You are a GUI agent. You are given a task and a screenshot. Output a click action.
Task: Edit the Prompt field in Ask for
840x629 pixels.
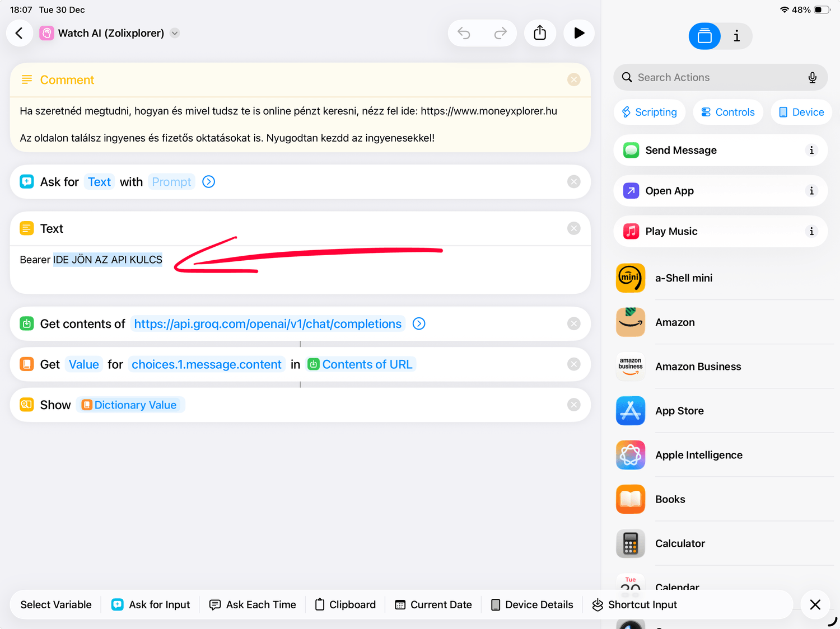pos(171,182)
